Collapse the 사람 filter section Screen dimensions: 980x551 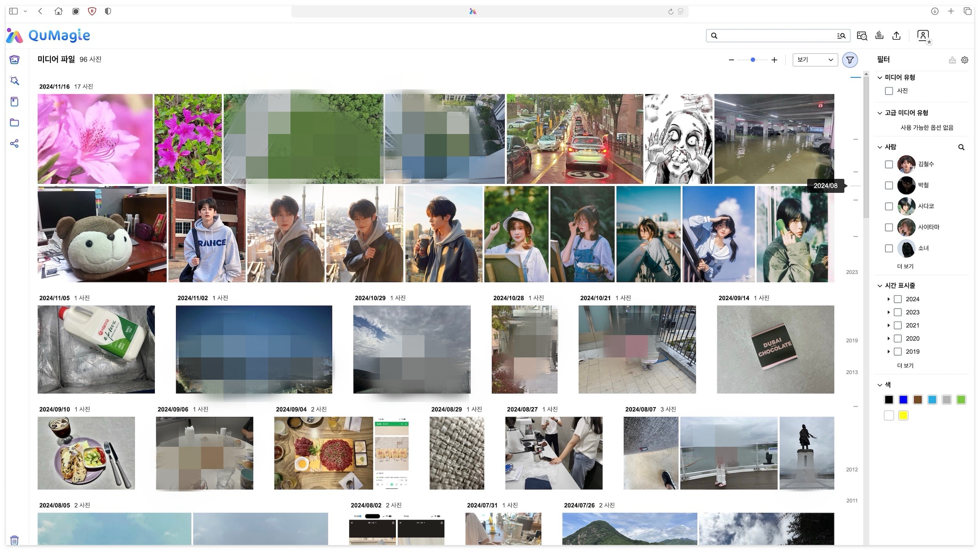(x=880, y=147)
